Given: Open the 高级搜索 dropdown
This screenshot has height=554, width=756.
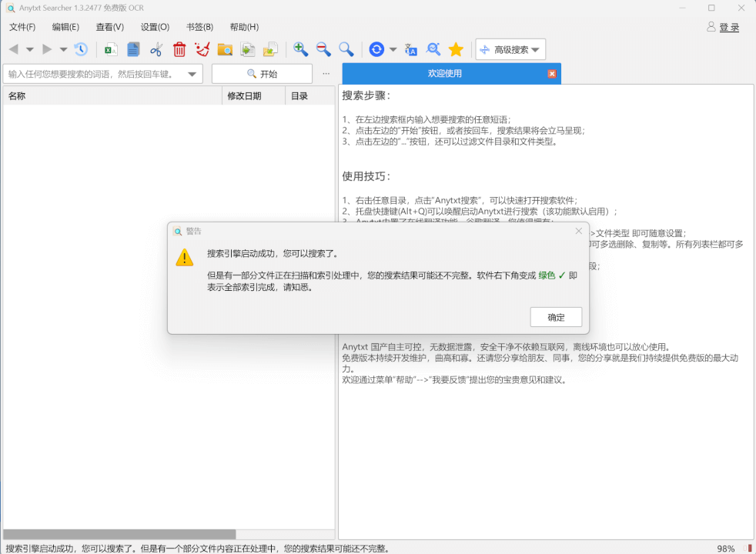Looking at the screenshot, I should 510,48.
